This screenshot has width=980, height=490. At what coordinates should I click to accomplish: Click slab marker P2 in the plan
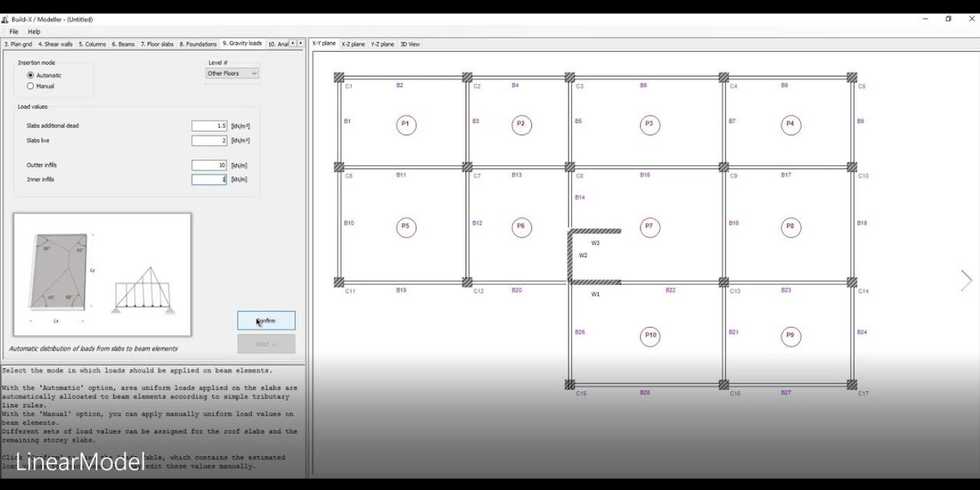coord(521,125)
